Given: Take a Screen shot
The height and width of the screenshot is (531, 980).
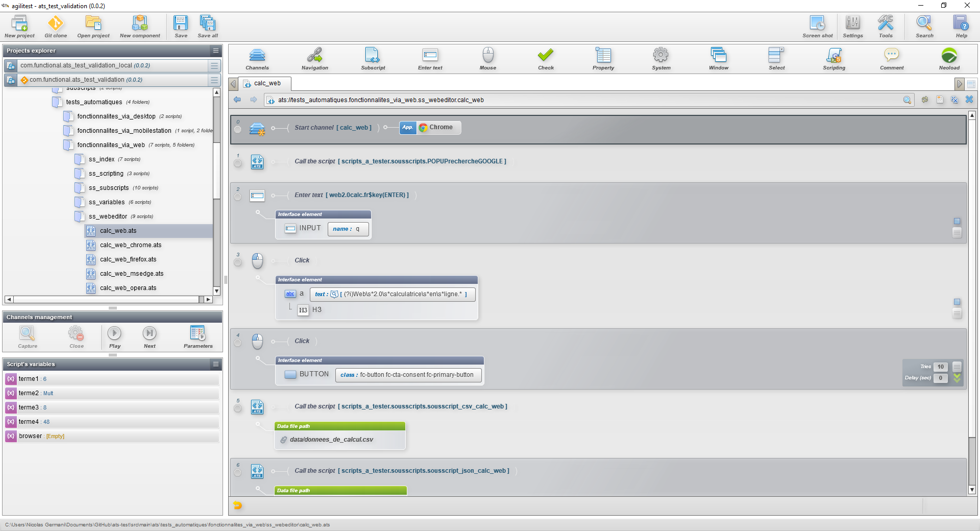Looking at the screenshot, I should pos(817,27).
